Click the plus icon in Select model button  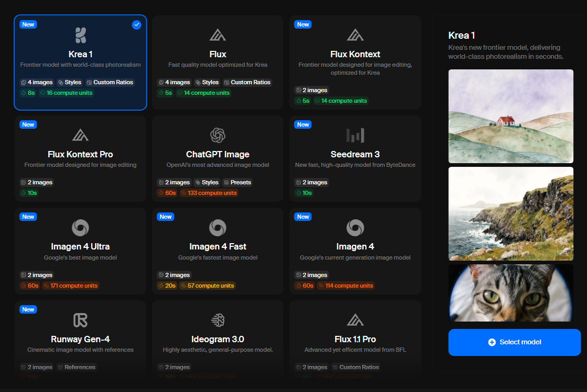492,342
